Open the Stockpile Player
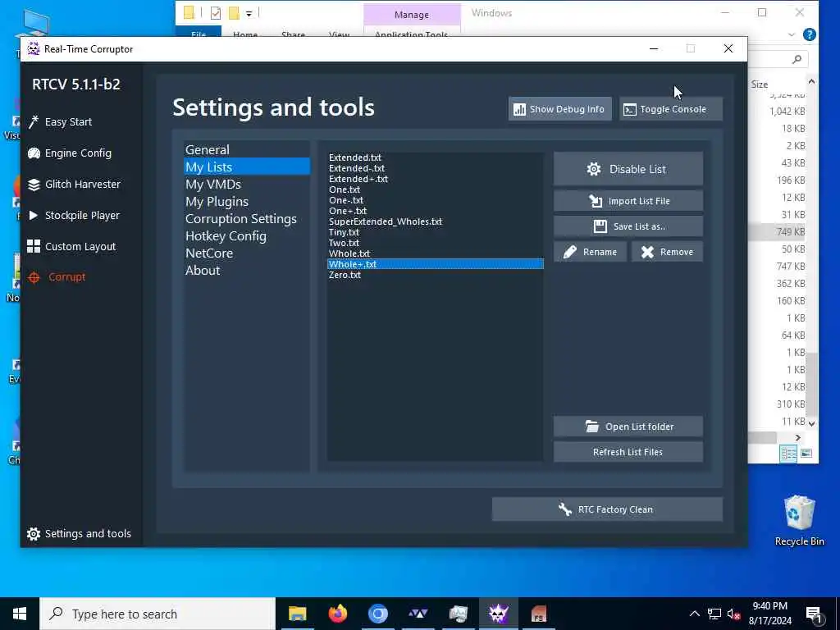 click(x=73, y=216)
